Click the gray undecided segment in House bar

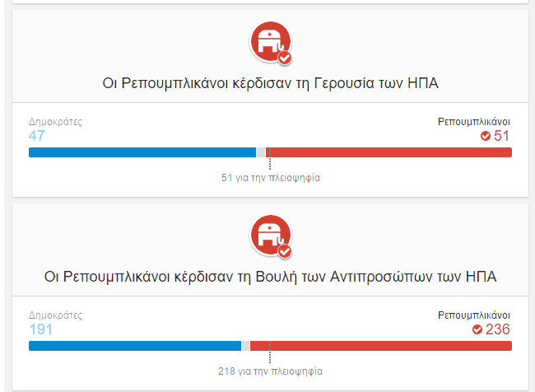tap(245, 346)
